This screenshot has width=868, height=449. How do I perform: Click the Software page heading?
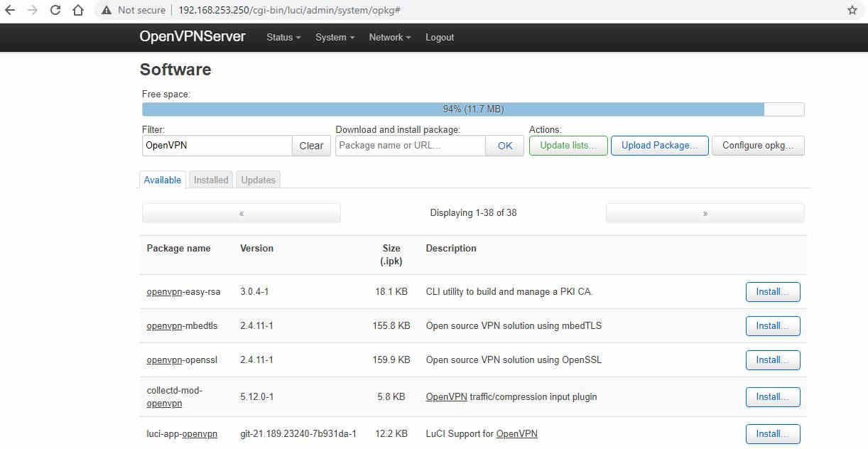point(175,70)
